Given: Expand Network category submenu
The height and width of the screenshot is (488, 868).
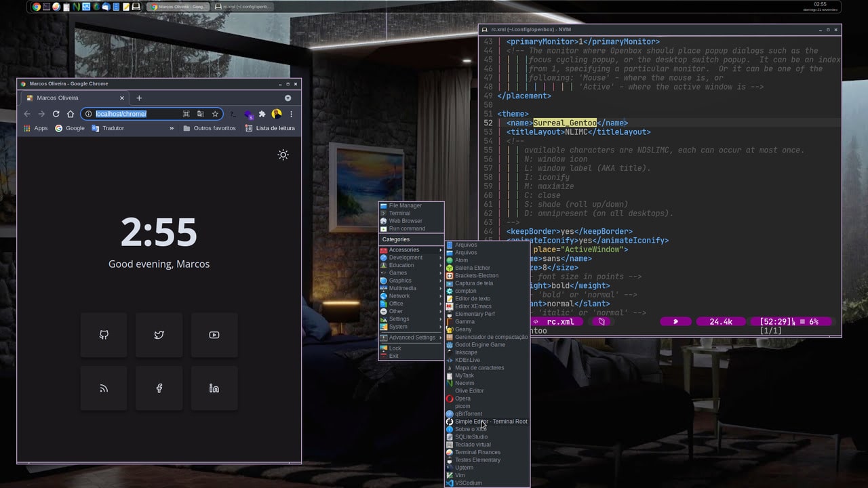Looking at the screenshot, I should coord(411,296).
